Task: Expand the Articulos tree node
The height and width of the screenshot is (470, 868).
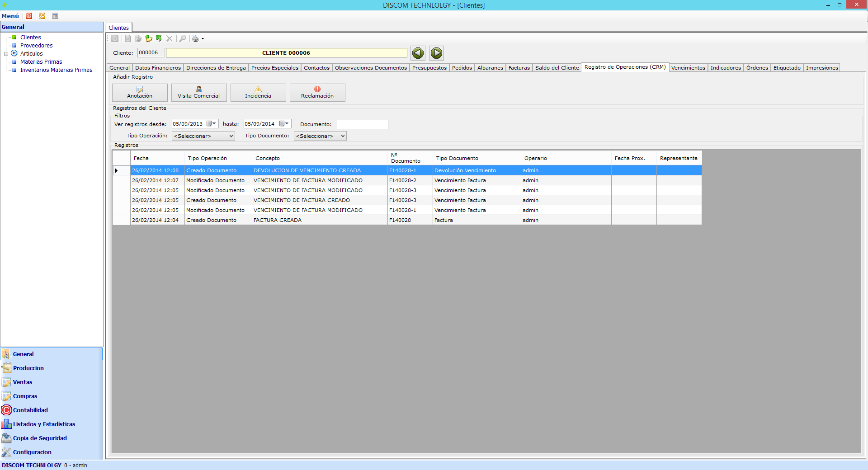Action: click(6, 54)
